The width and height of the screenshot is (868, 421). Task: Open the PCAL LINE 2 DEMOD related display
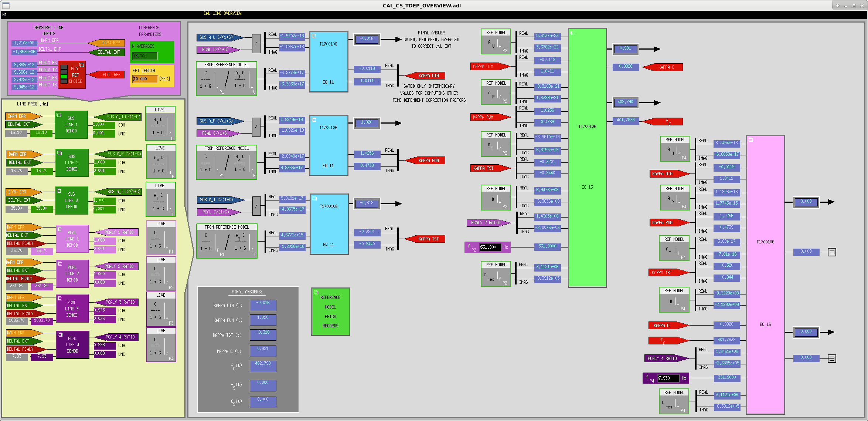pyautogui.click(x=59, y=263)
